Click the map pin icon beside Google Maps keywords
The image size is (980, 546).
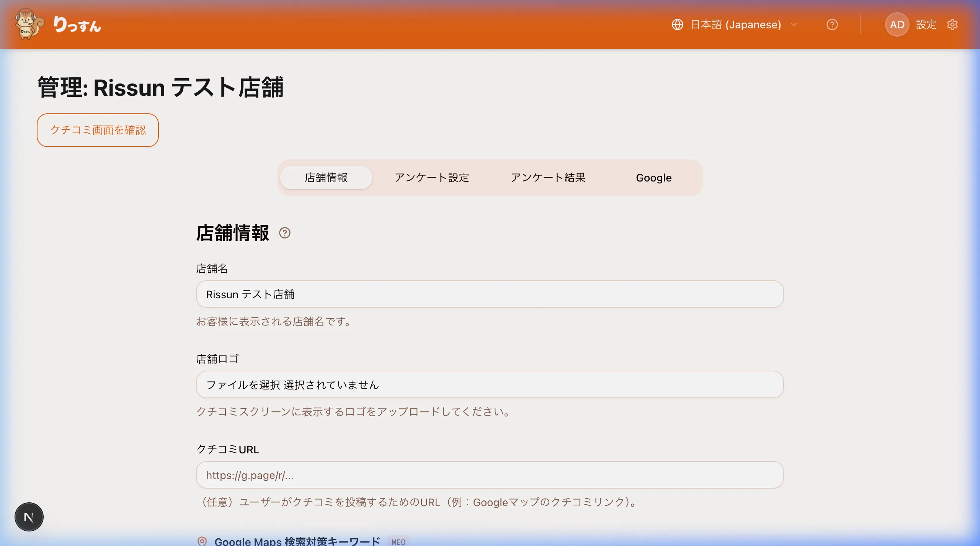point(202,541)
